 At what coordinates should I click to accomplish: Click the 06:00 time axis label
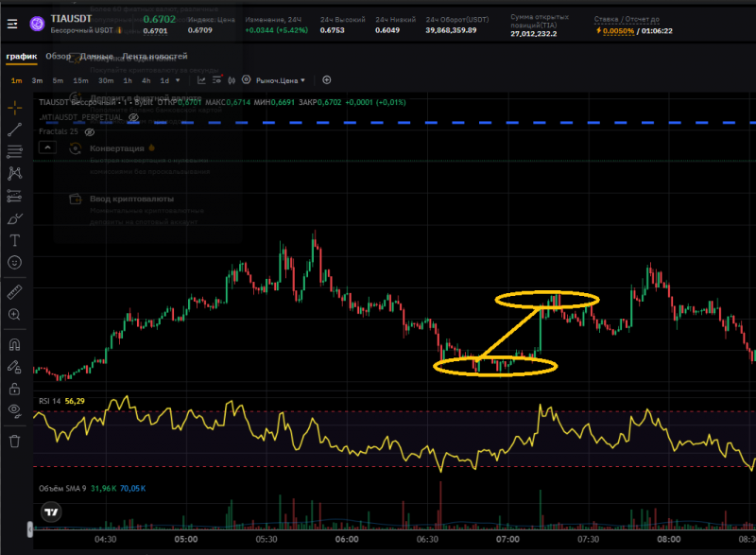(x=347, y=539)
